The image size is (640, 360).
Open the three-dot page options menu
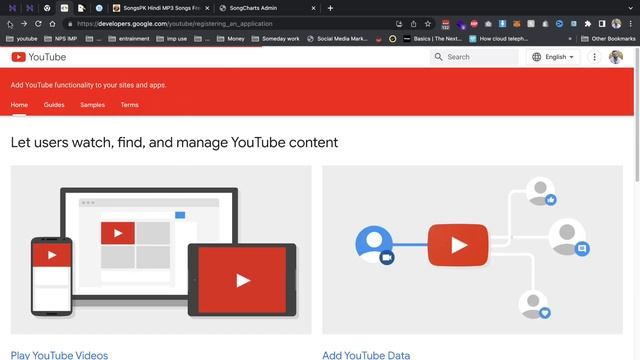tap(594, 57)
